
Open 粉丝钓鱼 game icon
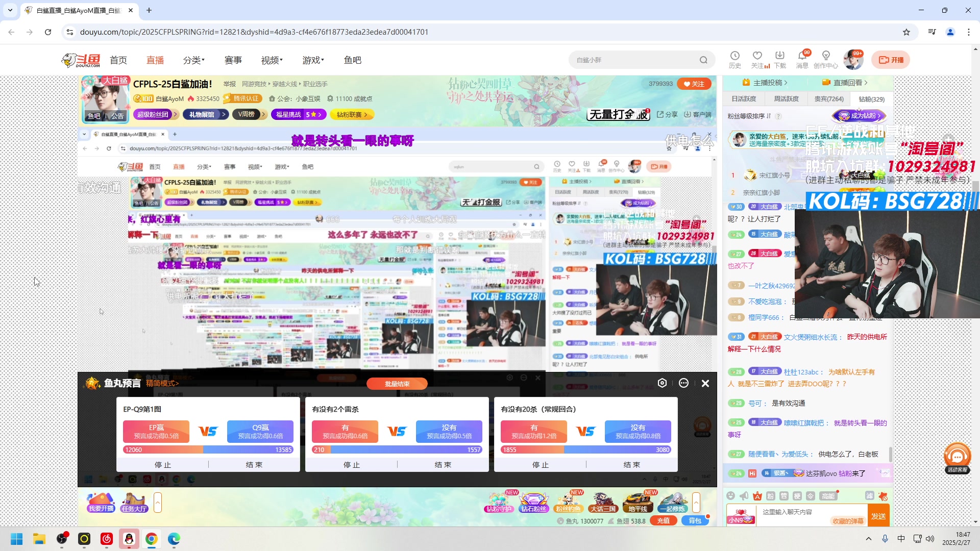point(569,503)
